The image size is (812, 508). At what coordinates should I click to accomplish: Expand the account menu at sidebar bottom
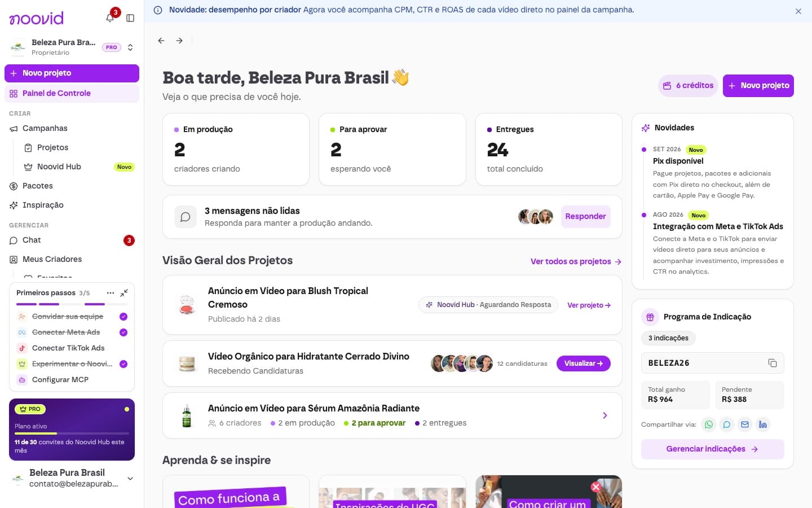(x=130, y=479)
